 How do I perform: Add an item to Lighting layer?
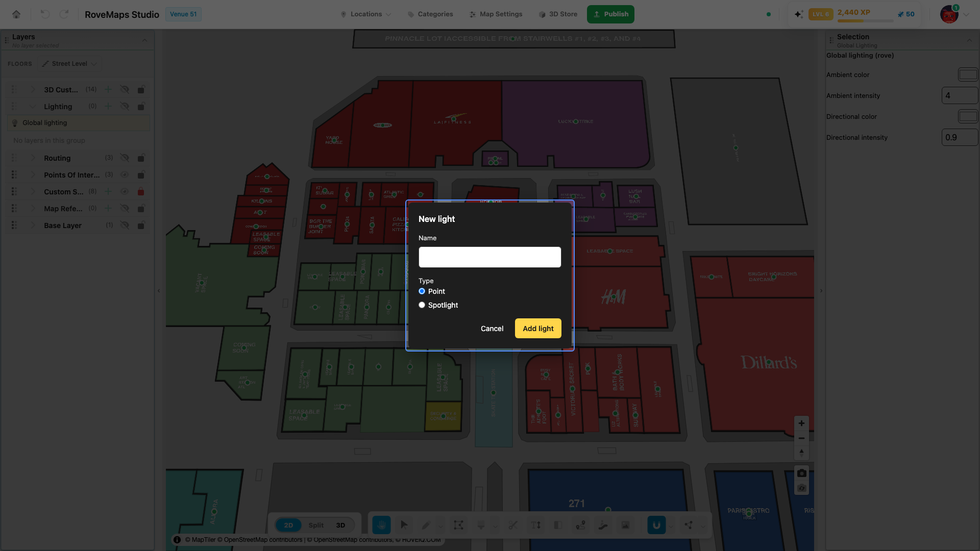[x=108, y=106]
